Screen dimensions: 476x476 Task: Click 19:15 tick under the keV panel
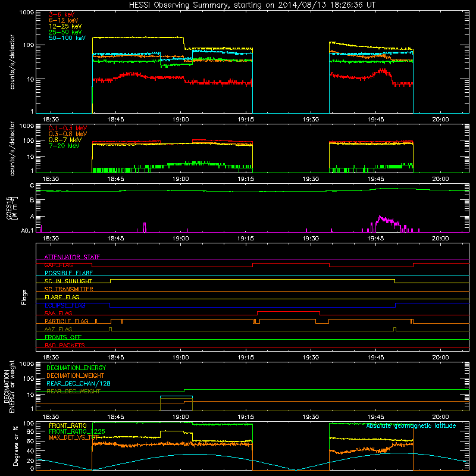pyautogui.click(x=246, y=120)
